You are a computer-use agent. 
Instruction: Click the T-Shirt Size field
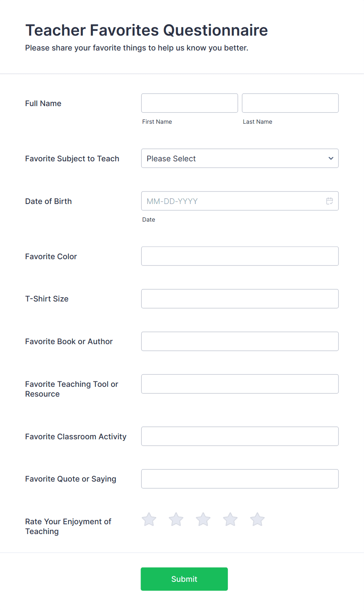pyautogui.click(x=240, y=299)
